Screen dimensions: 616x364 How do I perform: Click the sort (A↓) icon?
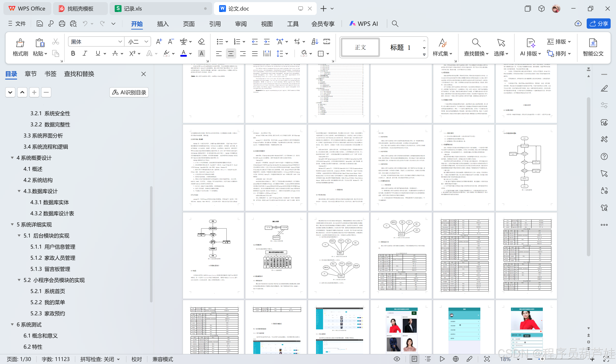[315, 41]
